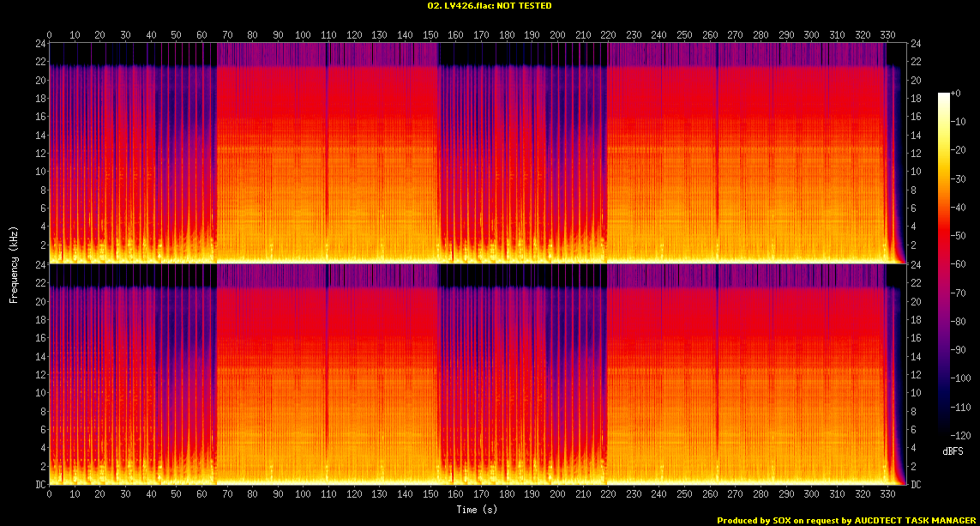
Task: Click the 330 second tick on the top time axis
Action: point(887,35)
